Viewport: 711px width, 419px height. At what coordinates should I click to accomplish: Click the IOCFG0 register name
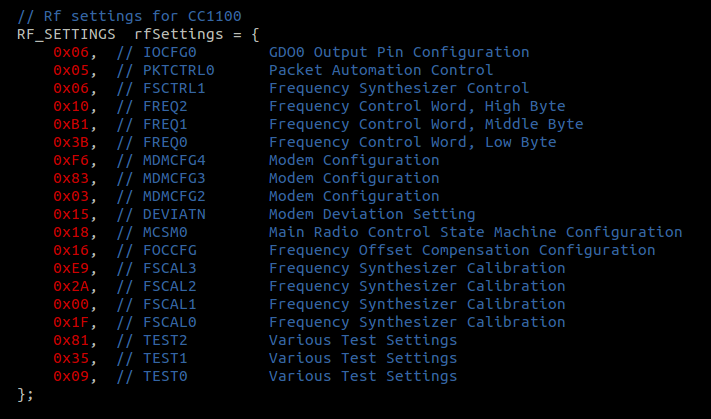click(x=170, y=52)
